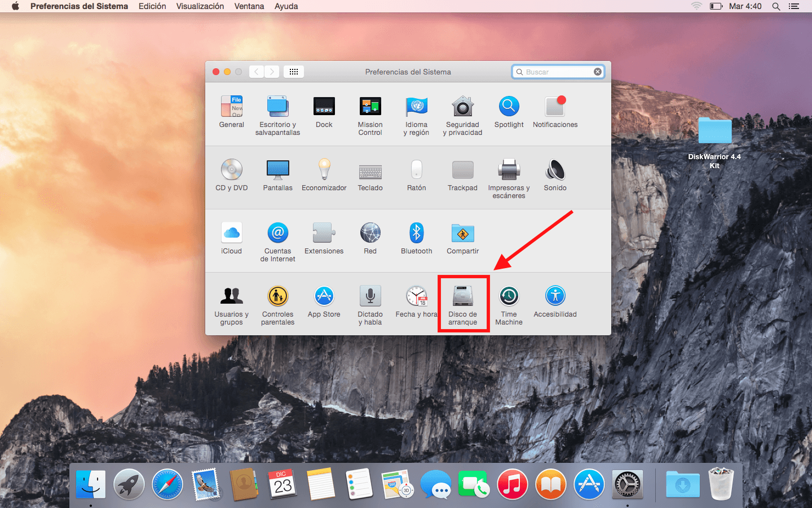Open the Apple menu

pos(15,6)
